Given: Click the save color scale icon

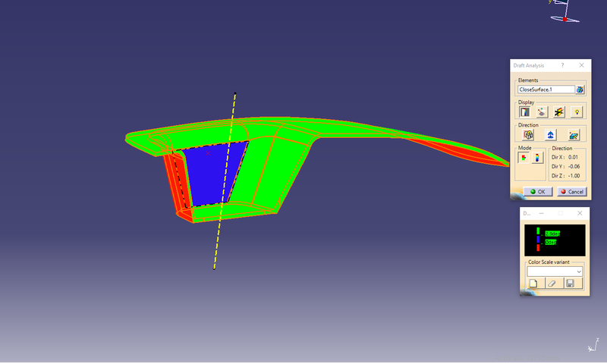Looking at the screenshot, I should (570, 284).
